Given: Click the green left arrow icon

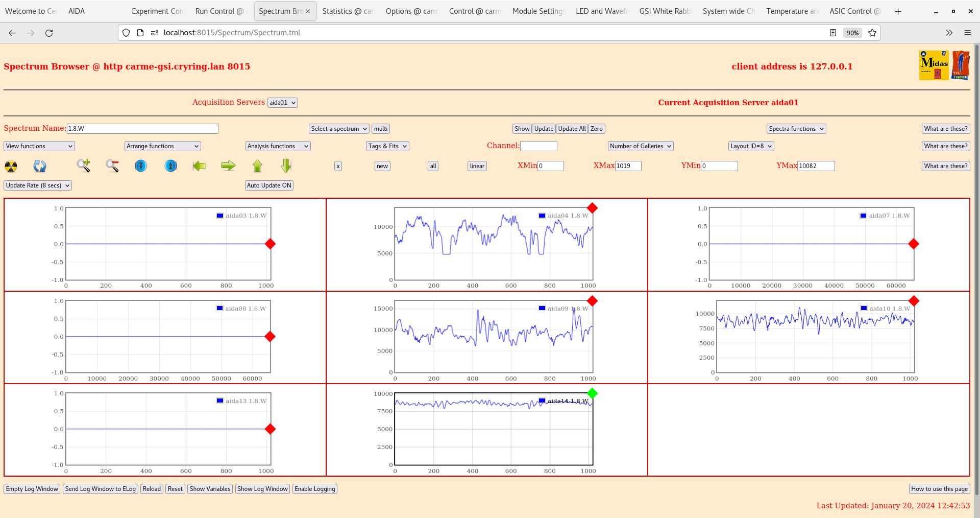Looking at the screenshot, I should [199, 166].
